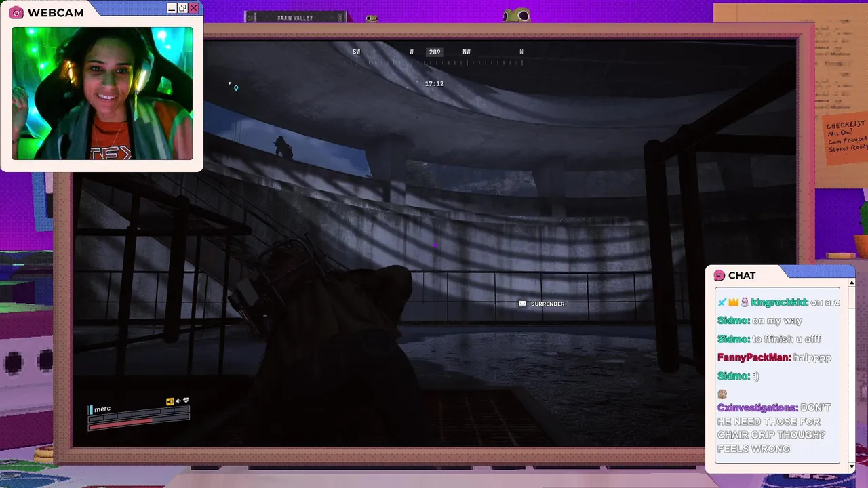
Task: Click the W compass marker
Action: [411, 52]
